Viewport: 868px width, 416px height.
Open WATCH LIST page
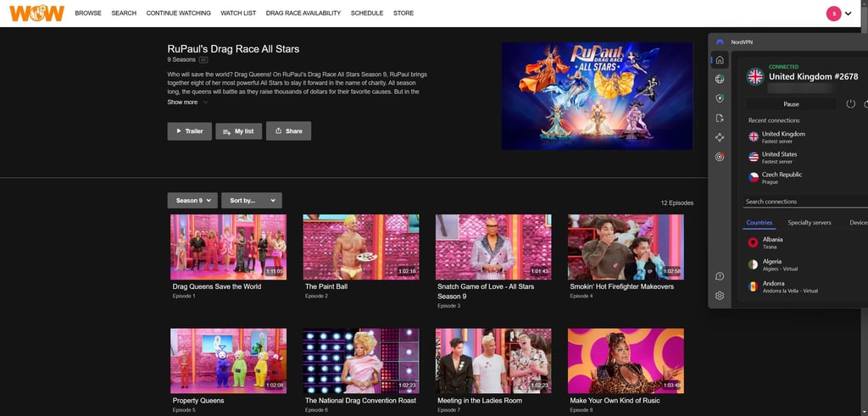tap(238, 14)
